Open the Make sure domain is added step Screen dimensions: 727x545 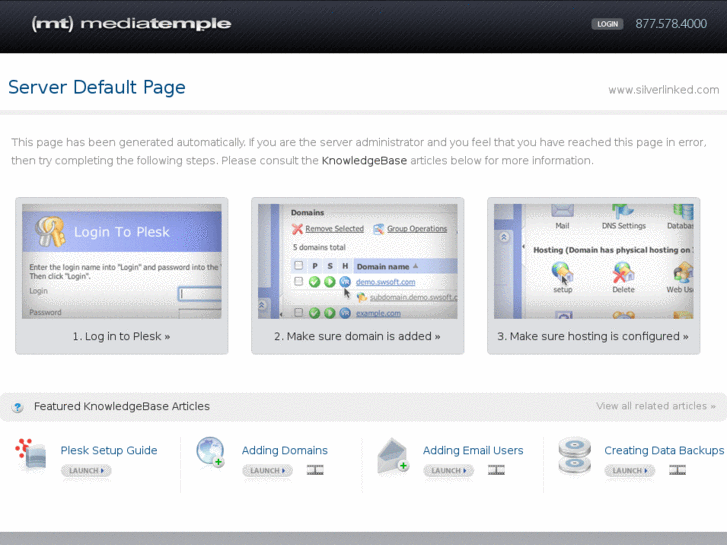pos(357,336)
